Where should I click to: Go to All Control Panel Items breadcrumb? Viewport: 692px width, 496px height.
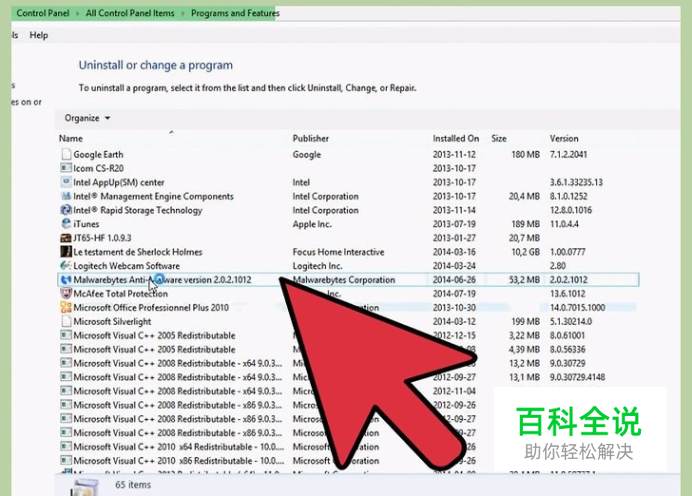pos(130,13)
